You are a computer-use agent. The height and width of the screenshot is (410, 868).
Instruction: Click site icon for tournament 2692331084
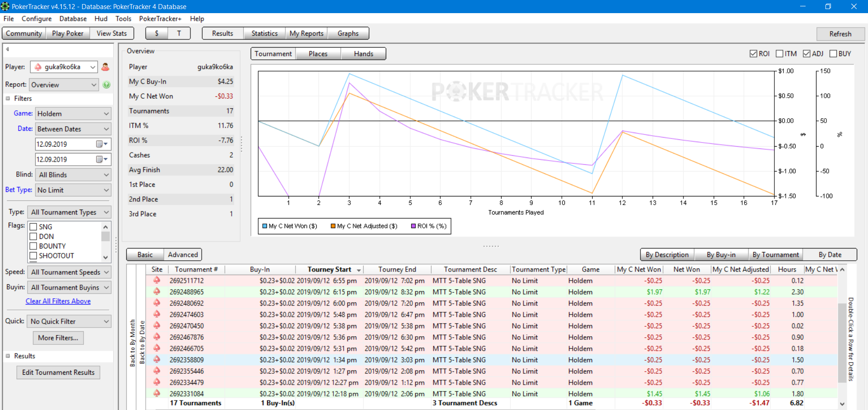pyautogui.click(x=157, y=393)
